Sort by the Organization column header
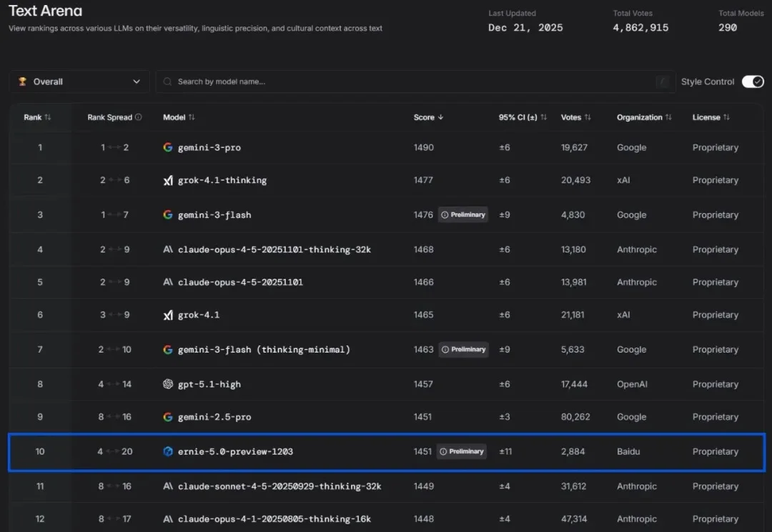The image size is (772, 532). click(643, 117)
